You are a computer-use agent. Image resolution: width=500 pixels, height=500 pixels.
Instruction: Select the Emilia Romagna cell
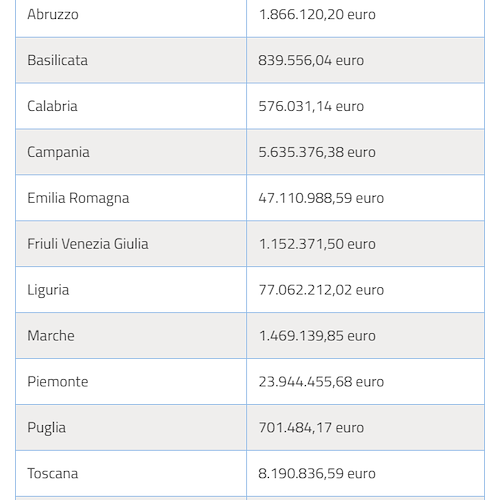pos(131,198)
